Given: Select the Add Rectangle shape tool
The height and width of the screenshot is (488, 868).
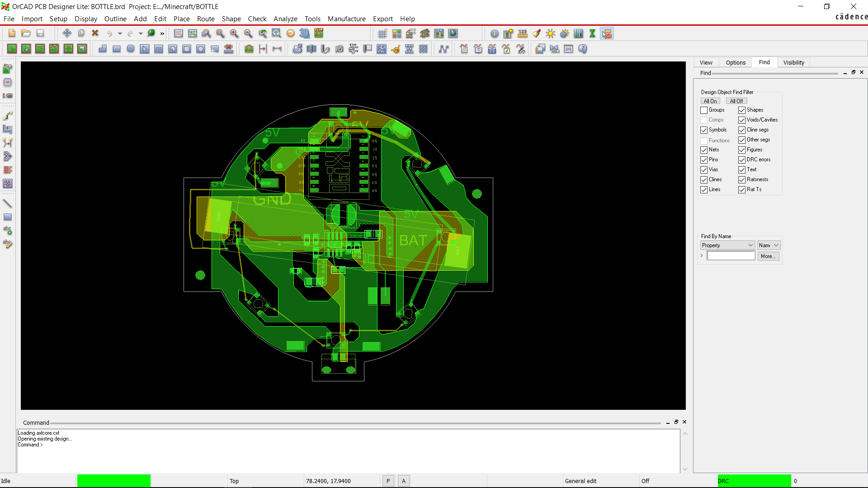Looking at the screenshot, I should coord(117,49).
